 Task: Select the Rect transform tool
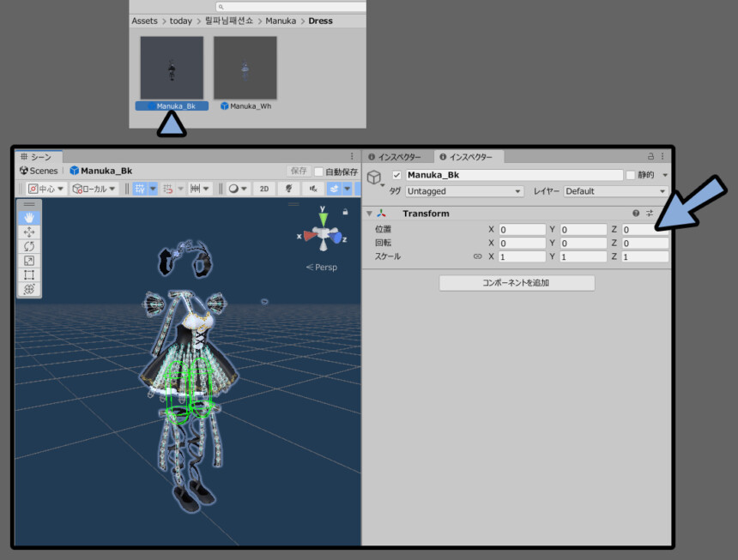pos(29,274)
